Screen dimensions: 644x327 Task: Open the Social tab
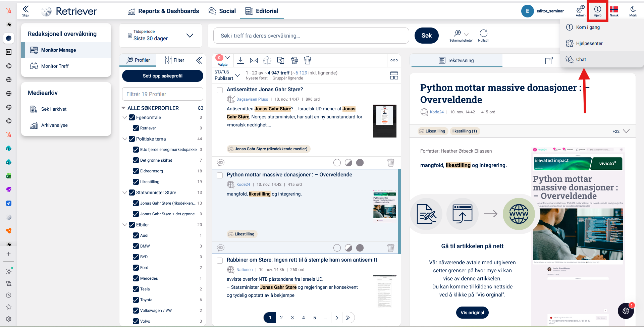pos(222,11)
